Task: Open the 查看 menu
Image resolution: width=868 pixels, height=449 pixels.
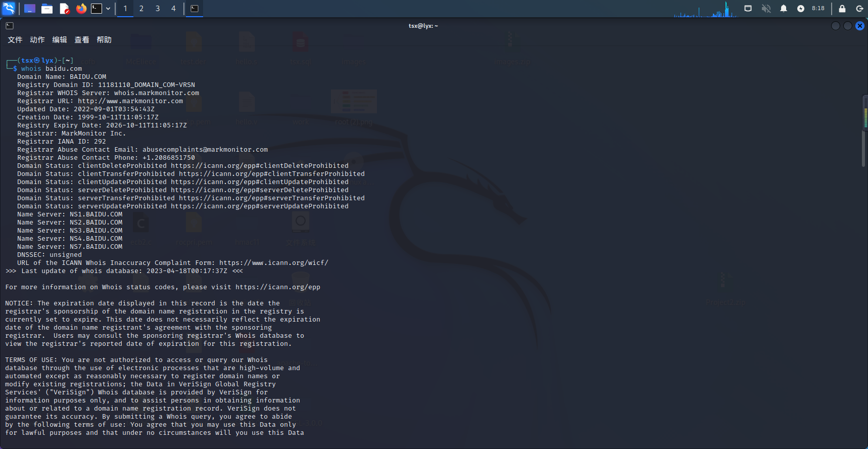Action: tap(82, 40)
